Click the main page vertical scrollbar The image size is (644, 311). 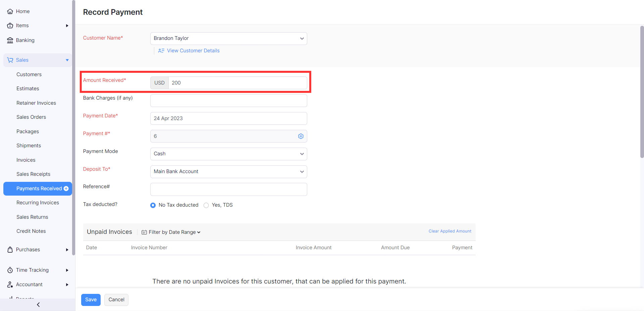(x=642, y=91)
